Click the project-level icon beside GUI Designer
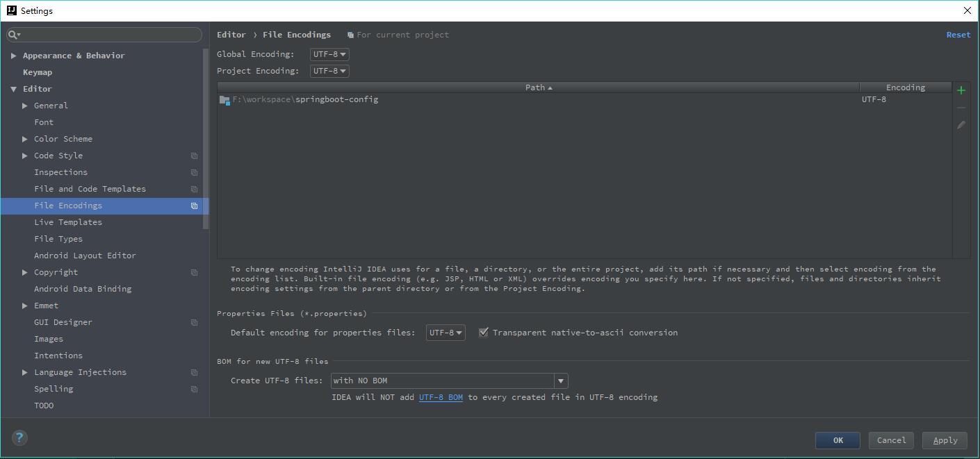 [194, 323]
